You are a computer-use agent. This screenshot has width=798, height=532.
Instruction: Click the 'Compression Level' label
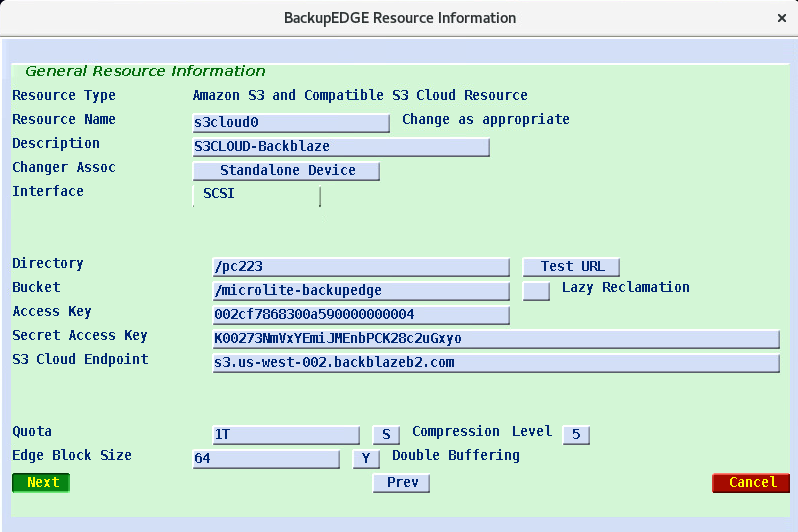coord(482,431)
